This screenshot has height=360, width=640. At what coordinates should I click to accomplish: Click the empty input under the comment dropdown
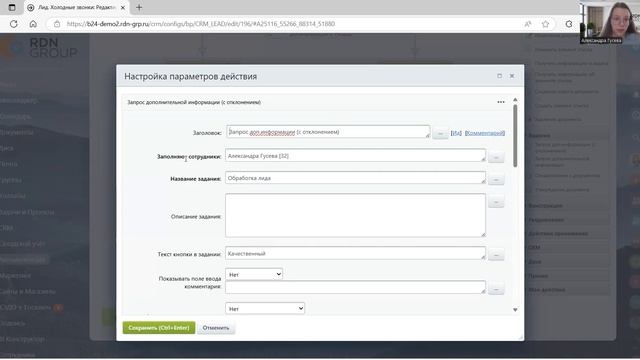point(355,287)
